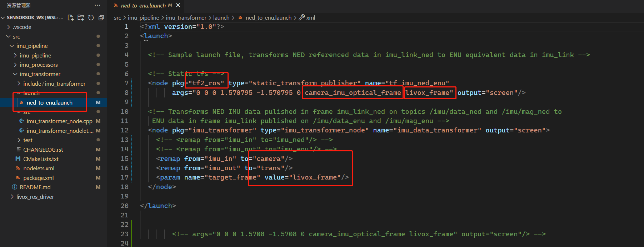Expand the include/imu_transformer folder
This screenshot has width=644, height=247.
(19, 84)
